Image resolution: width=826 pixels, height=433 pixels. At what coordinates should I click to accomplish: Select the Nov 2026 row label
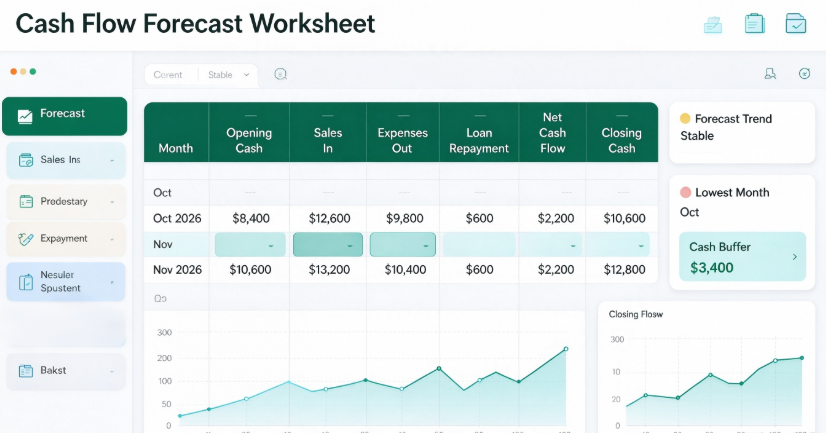[x=177, y=270]
